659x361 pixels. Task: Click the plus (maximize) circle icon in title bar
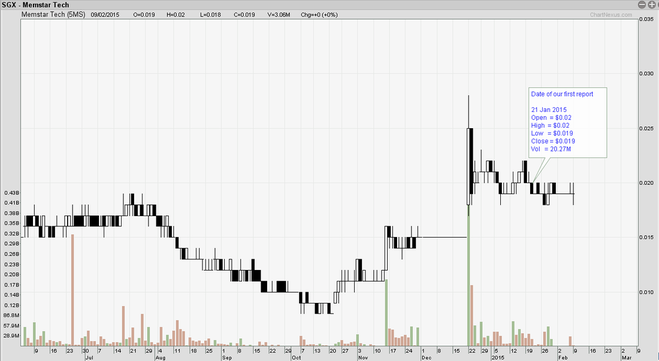651,5
